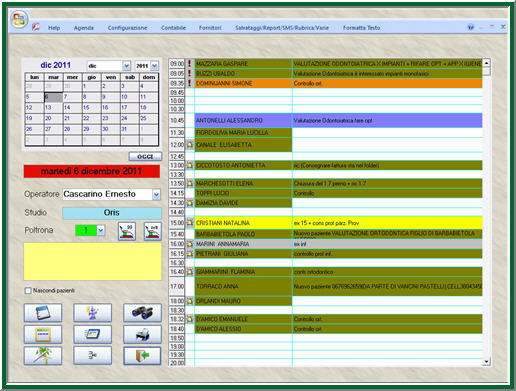
Task: Open the month dropdown showing dic
Action: point(127,66)
